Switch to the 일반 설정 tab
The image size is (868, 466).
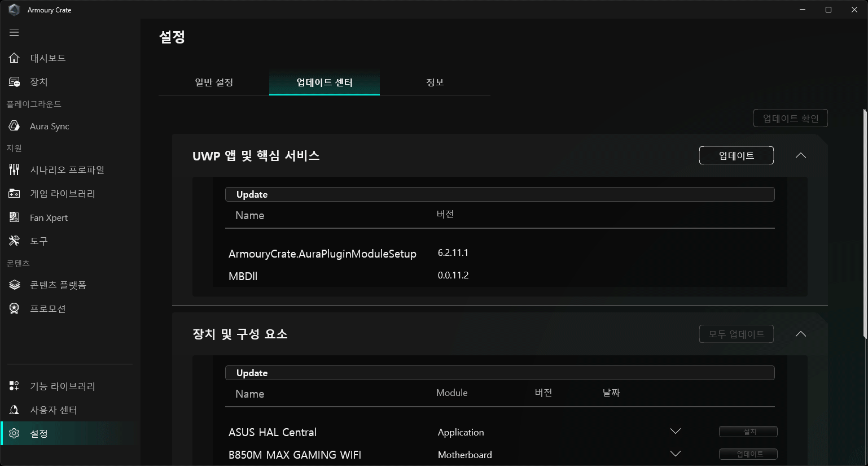[214, 82]
